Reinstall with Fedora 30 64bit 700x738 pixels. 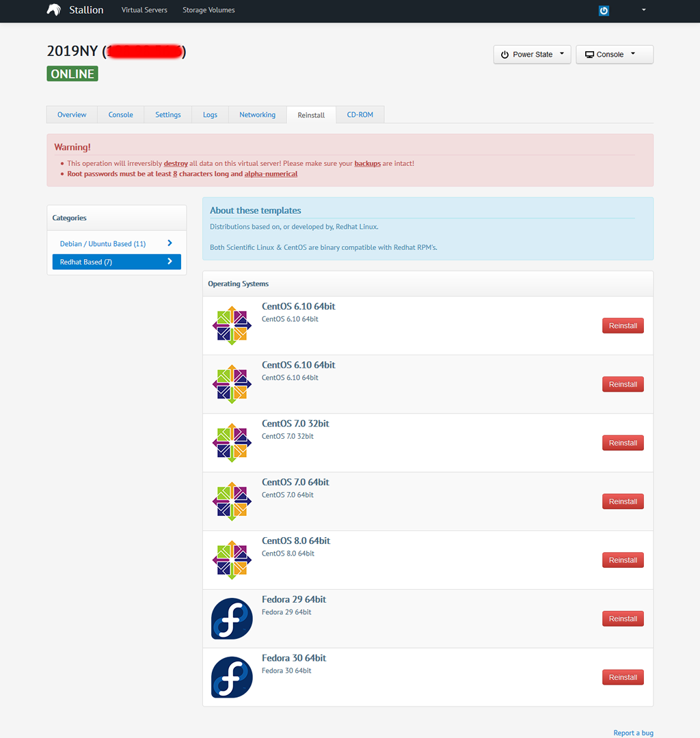click(x=623, y=677)
